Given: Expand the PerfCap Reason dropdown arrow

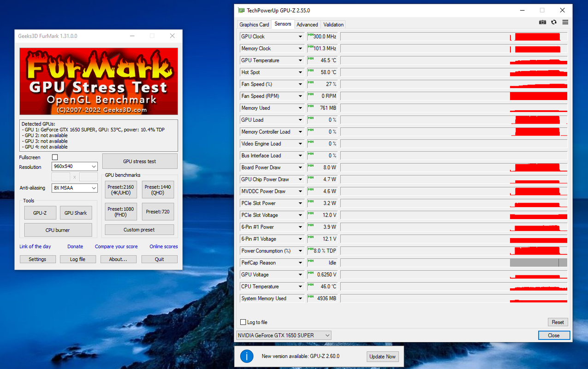Looking at the screenshot, I should (300, 263).
